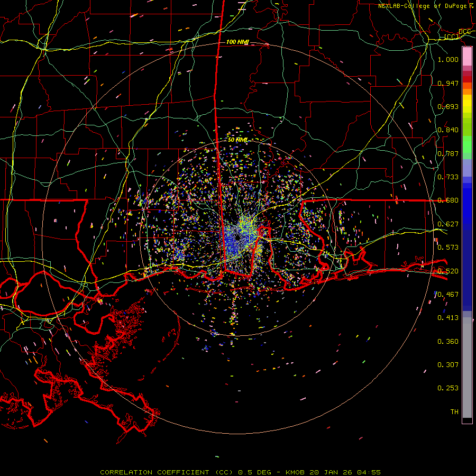Click the 0.520 legend value
This screenshot has width=476, height=476.
448,271
